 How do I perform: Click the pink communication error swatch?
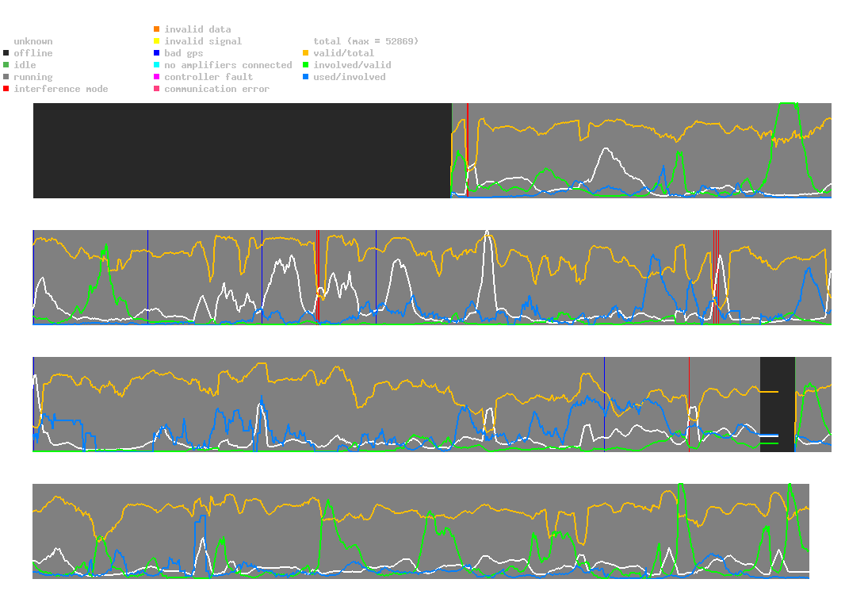[x=157, y=89]
